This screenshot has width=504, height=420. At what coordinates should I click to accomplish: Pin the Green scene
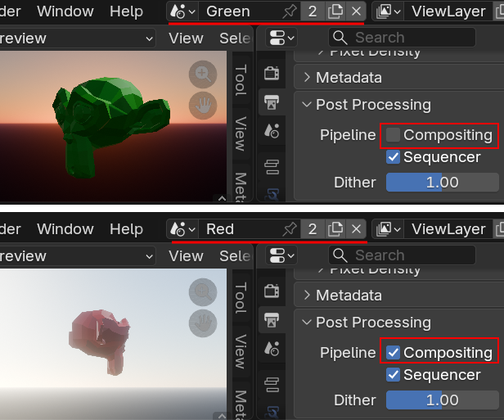(289, 11)
